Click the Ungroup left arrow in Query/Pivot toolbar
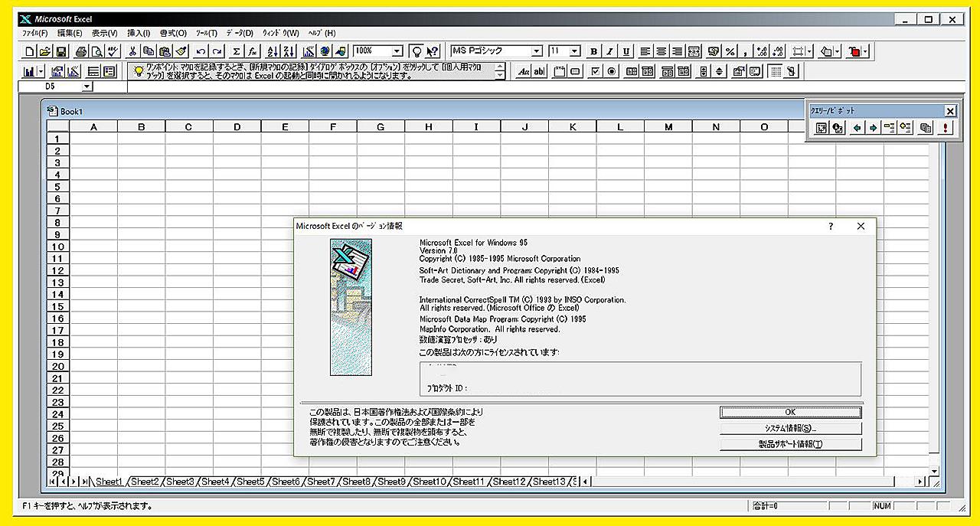The image size is (980, 526). click(857, 128)
